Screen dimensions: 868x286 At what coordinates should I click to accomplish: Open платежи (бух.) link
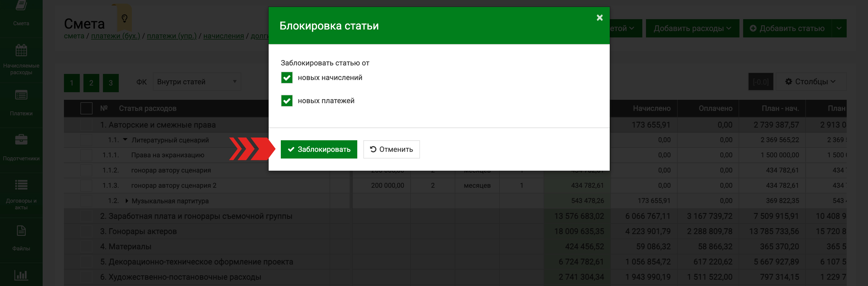coord(115,36)
